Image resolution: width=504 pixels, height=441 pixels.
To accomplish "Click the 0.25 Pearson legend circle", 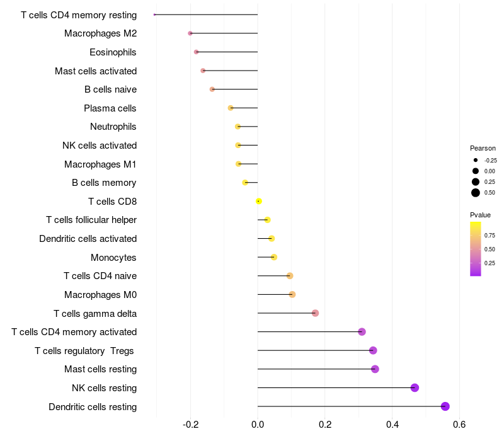I will pos(476,181).
